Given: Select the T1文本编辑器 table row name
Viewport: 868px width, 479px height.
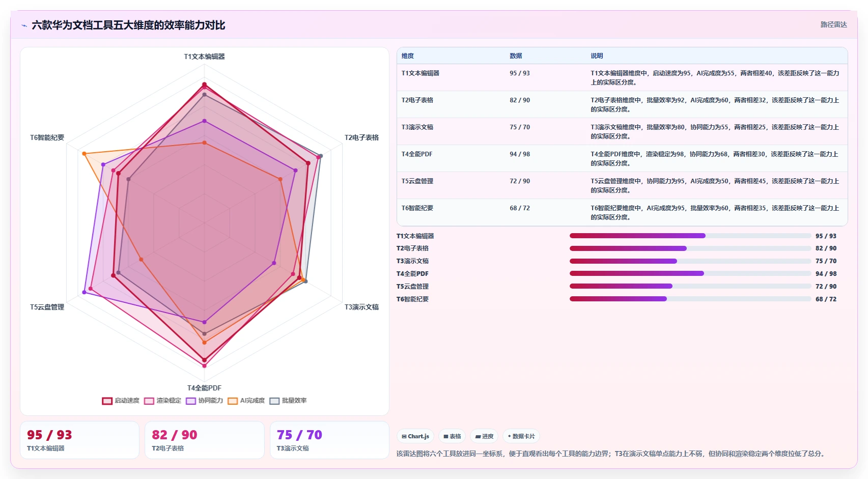Looking at the screenshot, I should (x=420, y=73).
